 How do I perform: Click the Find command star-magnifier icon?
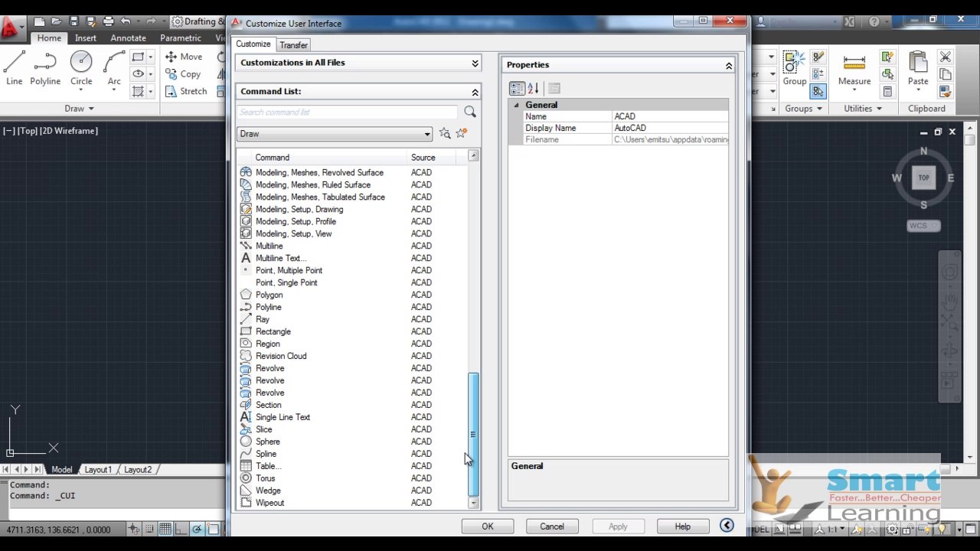pos(445,133)
